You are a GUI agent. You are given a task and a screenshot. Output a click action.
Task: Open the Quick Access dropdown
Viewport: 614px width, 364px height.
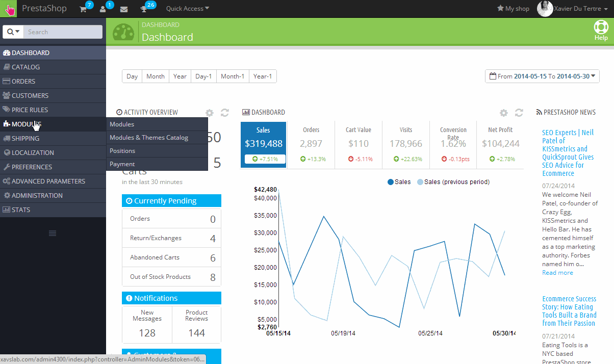188,9
